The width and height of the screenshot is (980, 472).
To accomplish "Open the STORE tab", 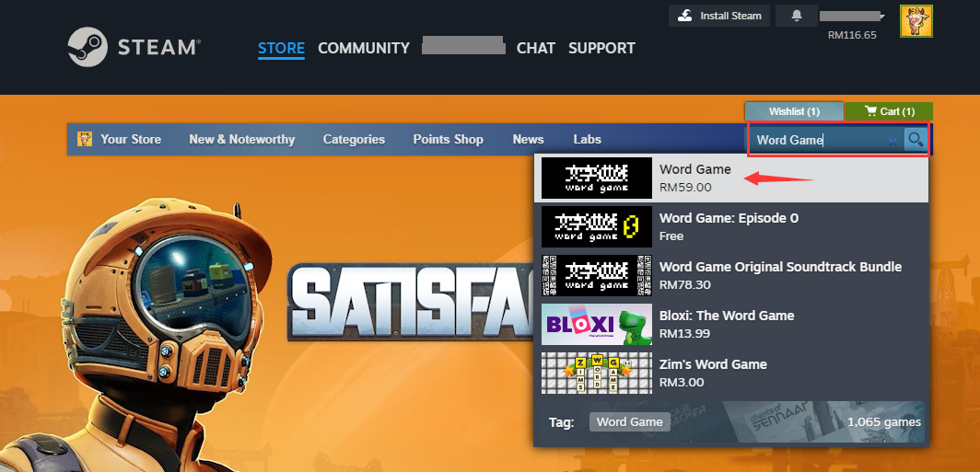I will tap(281, 48).
